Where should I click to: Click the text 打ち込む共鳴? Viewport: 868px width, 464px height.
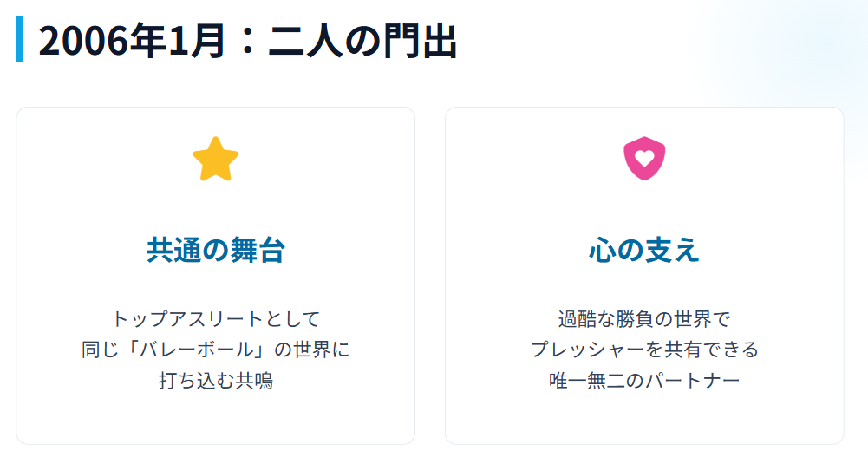[215, 381]
